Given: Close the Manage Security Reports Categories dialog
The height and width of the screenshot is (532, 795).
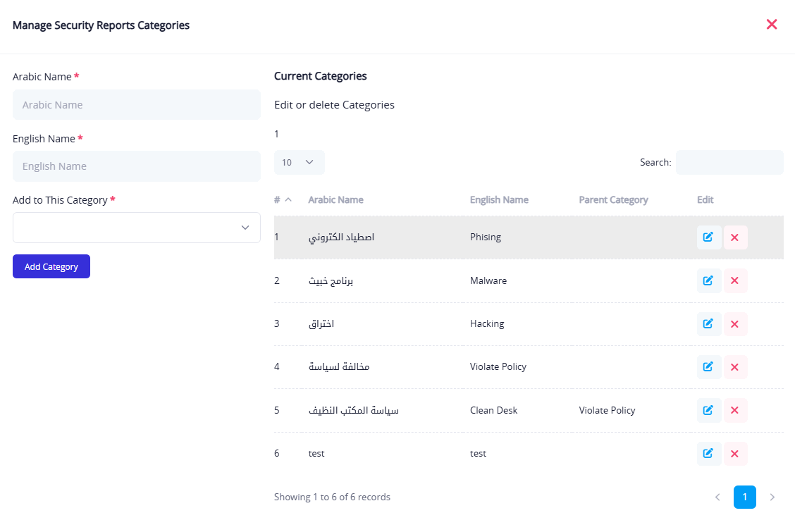Looking at the screenshot, I should click(x=772, y=25).
